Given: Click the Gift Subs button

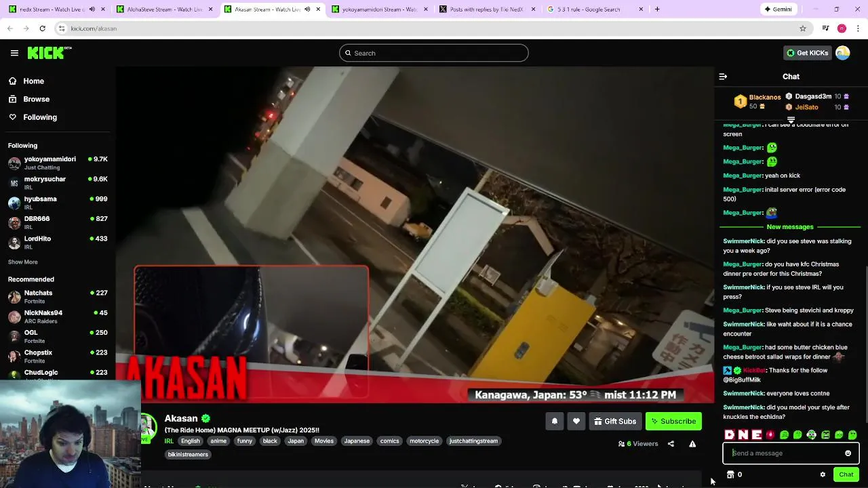Looking at the screenshot, I should pyautogui.click(x=615, y=422).
